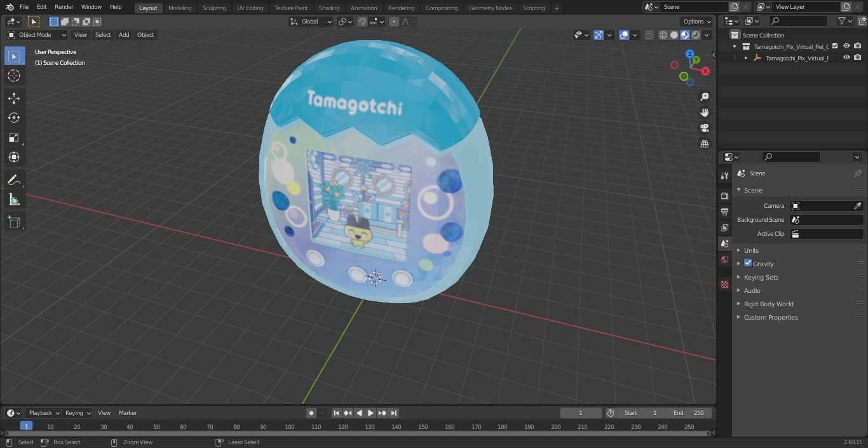Switch perspective/orthographic grid icon

[704, 144]
